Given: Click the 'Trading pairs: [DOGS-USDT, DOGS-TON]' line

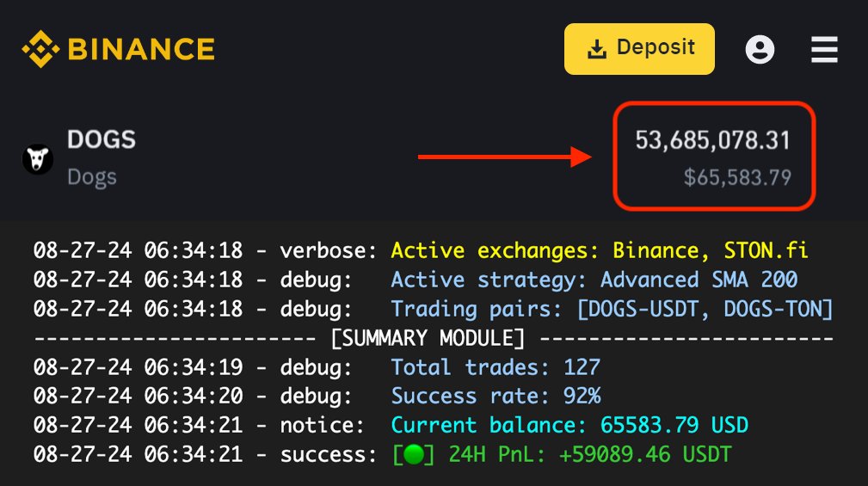Looking at the screenshot, I should (x=612, y=310).
